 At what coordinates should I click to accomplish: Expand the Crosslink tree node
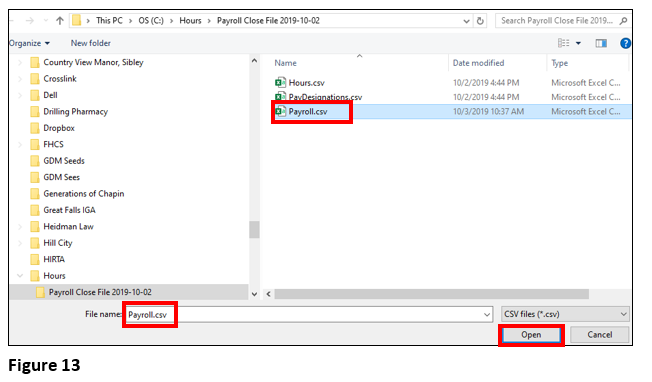pyautogui.click(x=20, y=79)
